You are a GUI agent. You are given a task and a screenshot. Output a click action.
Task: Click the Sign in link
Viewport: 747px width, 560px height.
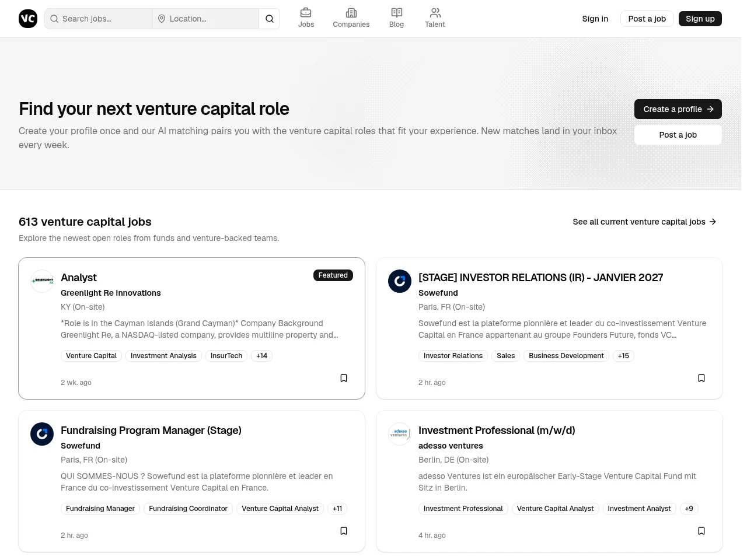tap(595, 19)
